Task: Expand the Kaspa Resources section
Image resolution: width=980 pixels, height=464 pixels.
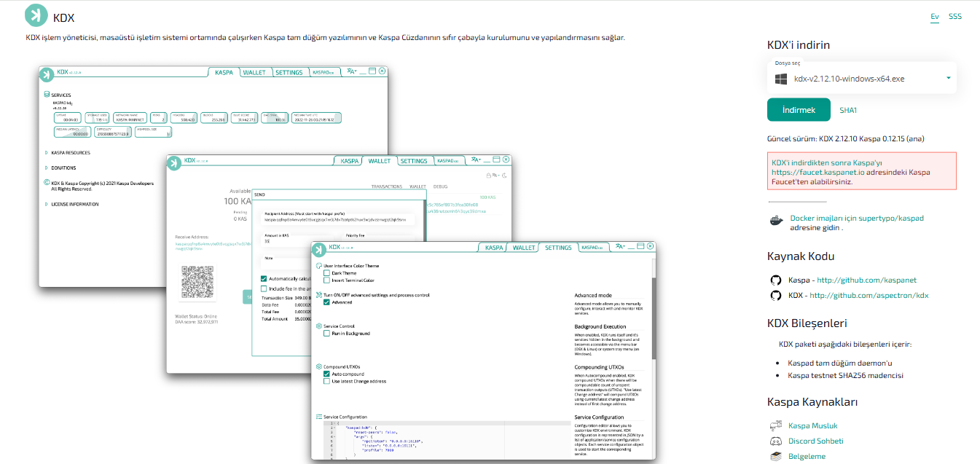Action: click(68, 153)
